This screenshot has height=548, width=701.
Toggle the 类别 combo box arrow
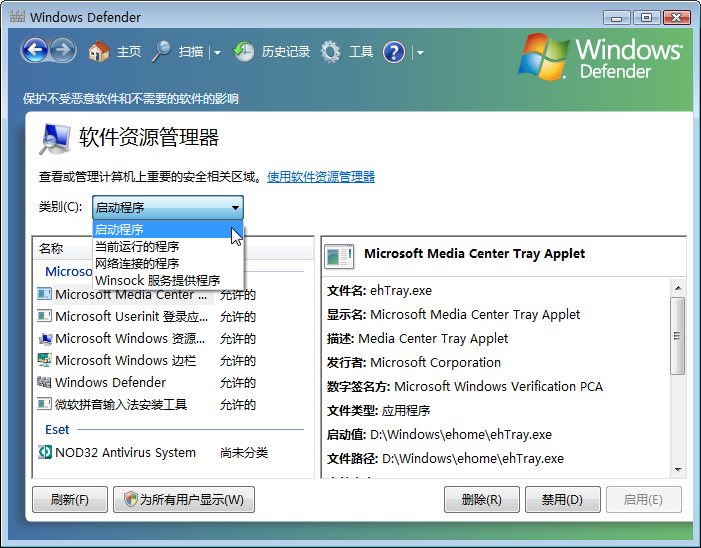(235, 207)
